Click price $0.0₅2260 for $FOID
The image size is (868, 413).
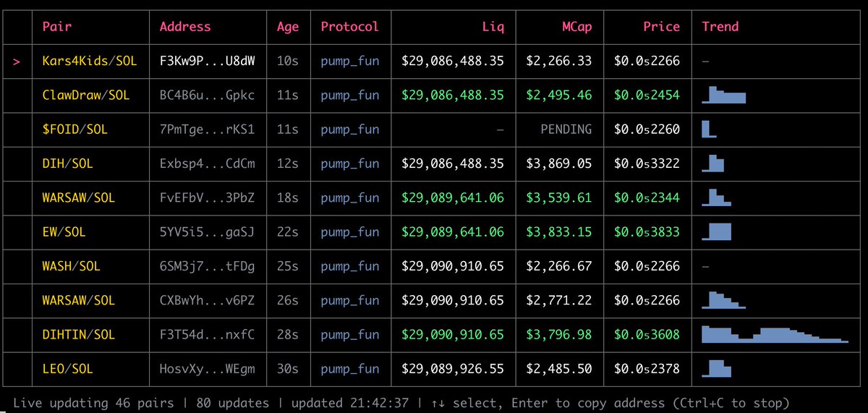647,129
